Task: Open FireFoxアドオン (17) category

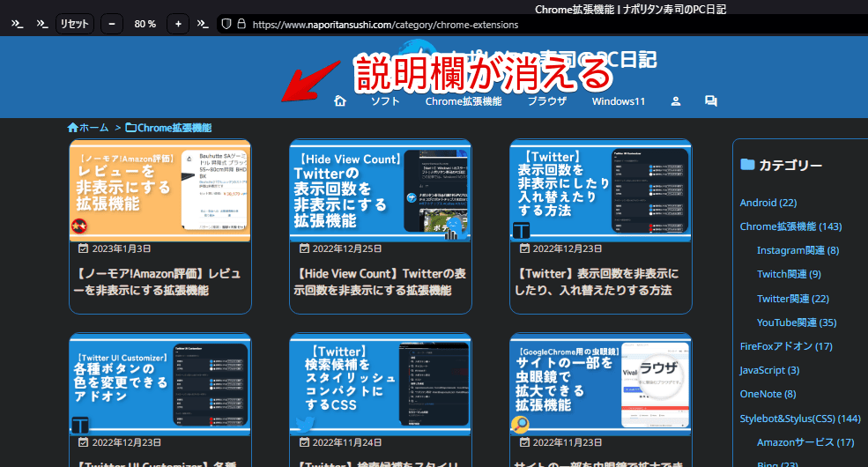Action: coord(786,345)
